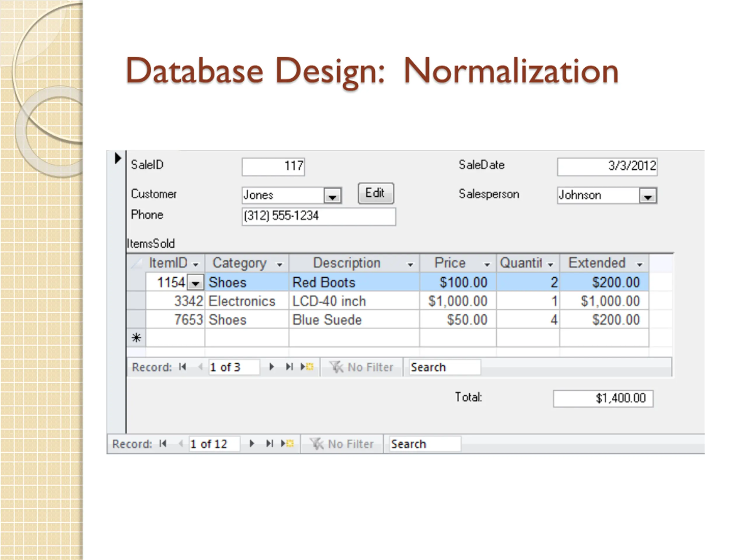Click the $1,000.00 price cell for LCD-40 inch
This screenshot has width=747, height=560.
458,301
